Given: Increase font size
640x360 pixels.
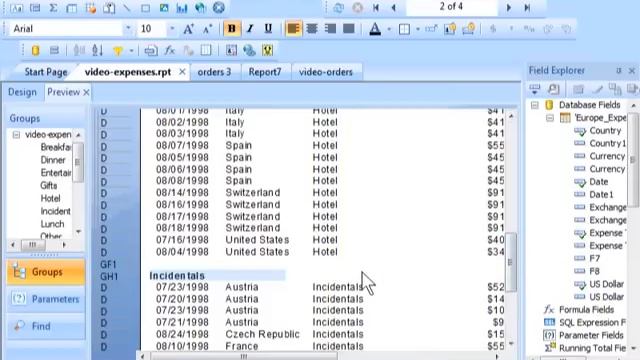Looking at the screenshot, I should (188, 29).
